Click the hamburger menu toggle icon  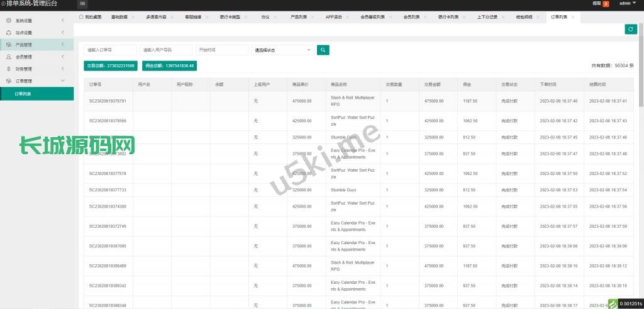(82, 4)
